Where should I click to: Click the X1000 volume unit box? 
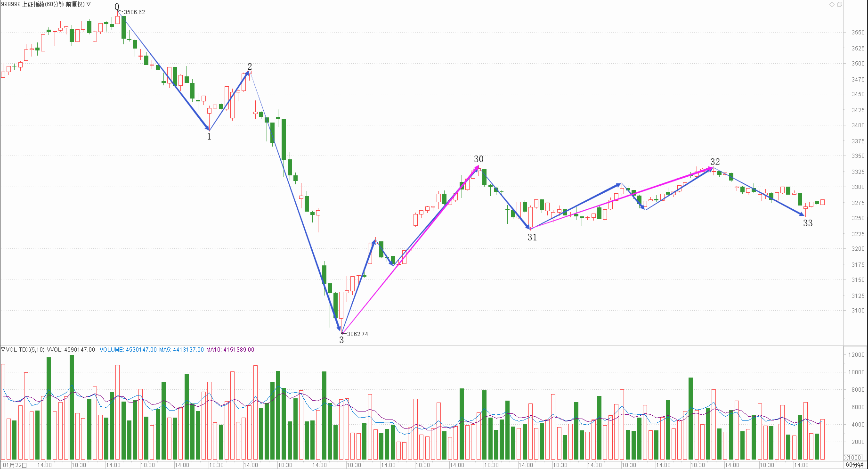[852, 457]
